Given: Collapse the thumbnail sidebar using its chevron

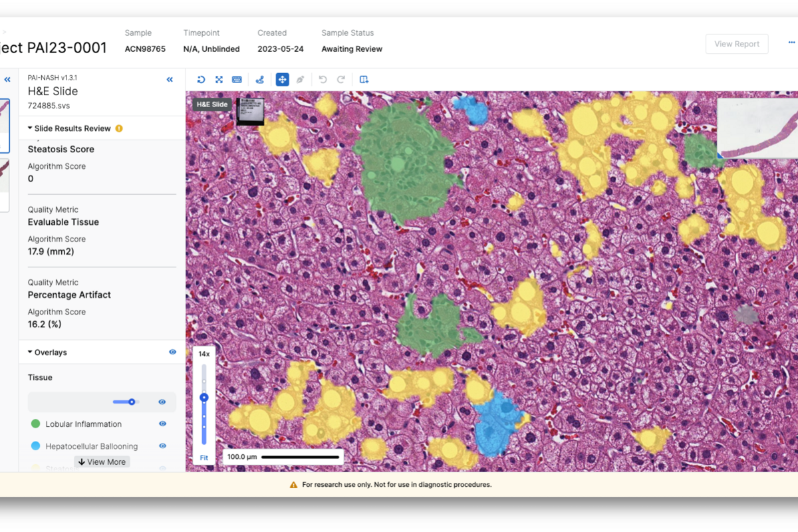Looking at the screenshot, I should coord(7,79).
